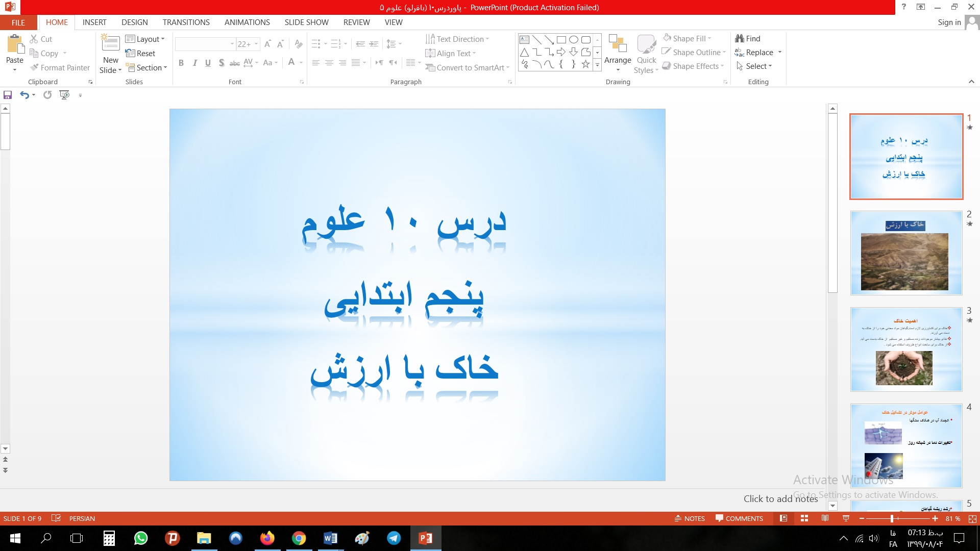The width and height of the screenshot is (980, 551).
Task: Toggle Normal view button in status bar
Action: point(783,518)
